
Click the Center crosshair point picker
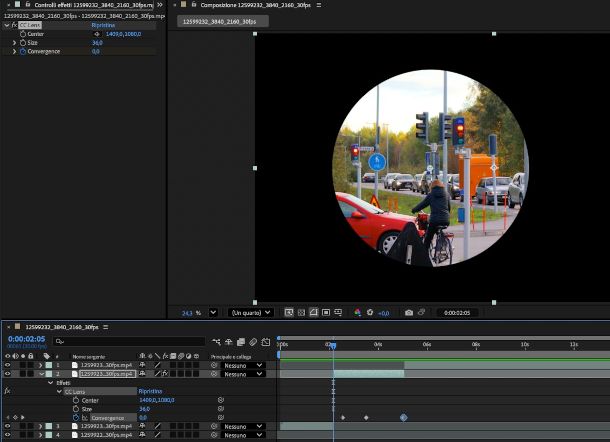pos(97,34)
